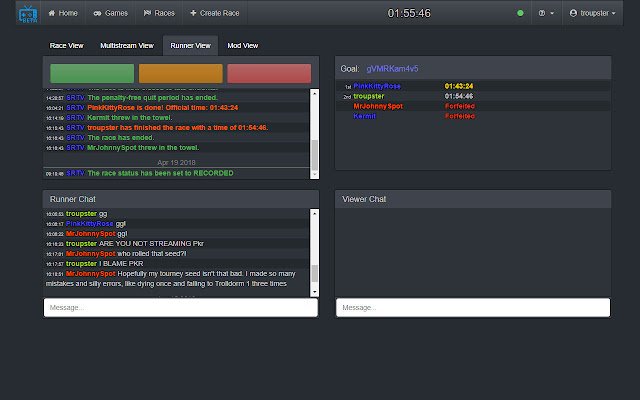The width and height of the screenshot is (640, 400).
Task: Click the green action button
Action: [92, 73]
